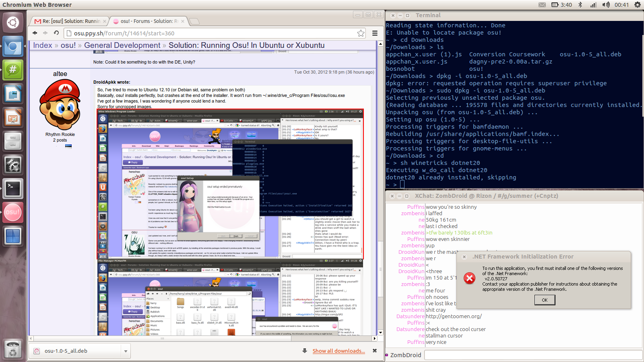Click the 'Rhythm Rookie' rank text
Screen dimensions: 644x362
60,135
